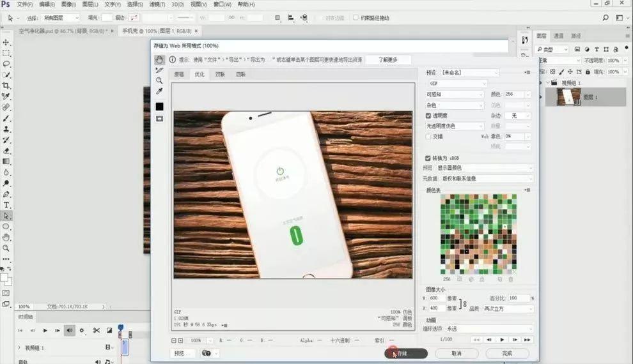Click the 取消 cancel button
Viewport: 633px width, 364px height.
[x=457, y=354]
